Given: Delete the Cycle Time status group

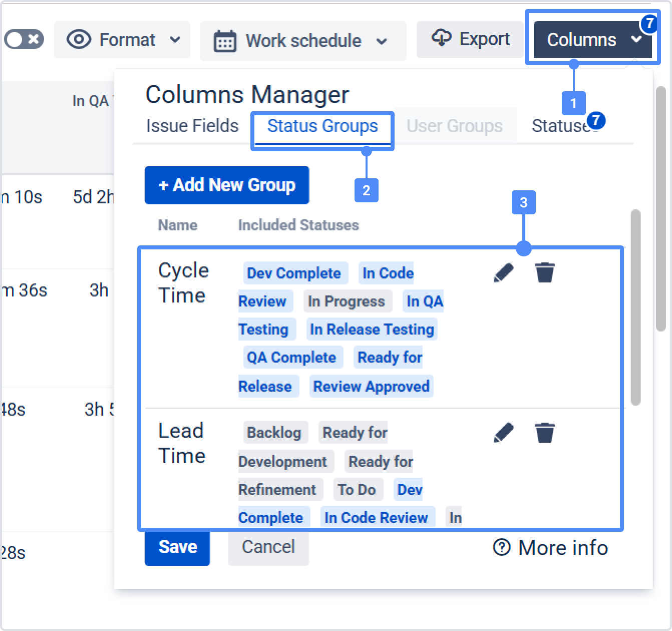Looking at the screenshot, I should point(544,273).
